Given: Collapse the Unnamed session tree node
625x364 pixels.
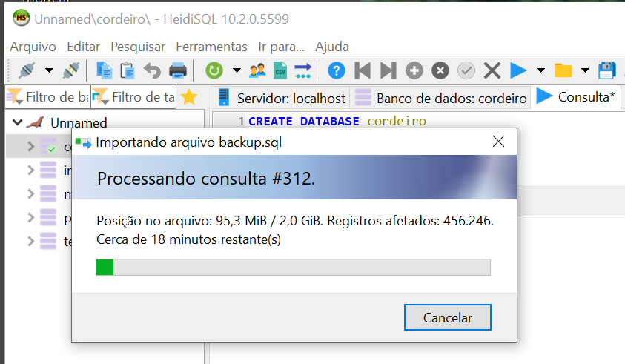Looking at the screenshot, I should [x=18, y=122].
